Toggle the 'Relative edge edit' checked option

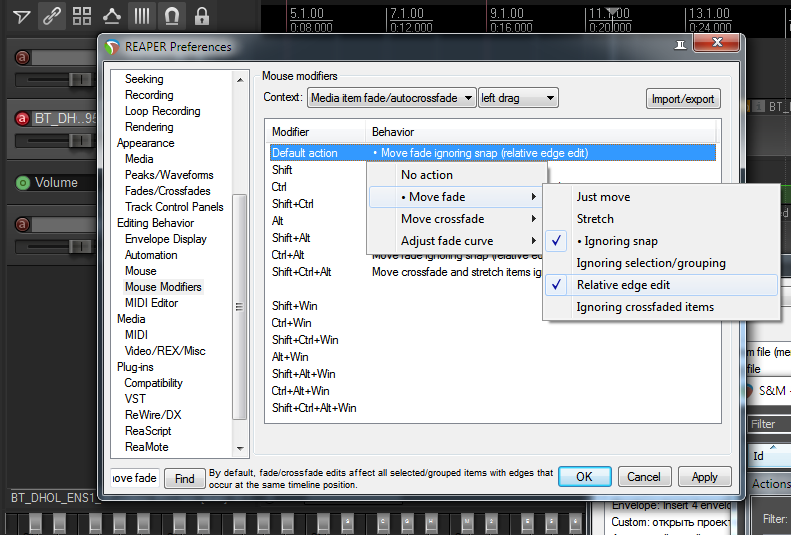click(661, 285)
